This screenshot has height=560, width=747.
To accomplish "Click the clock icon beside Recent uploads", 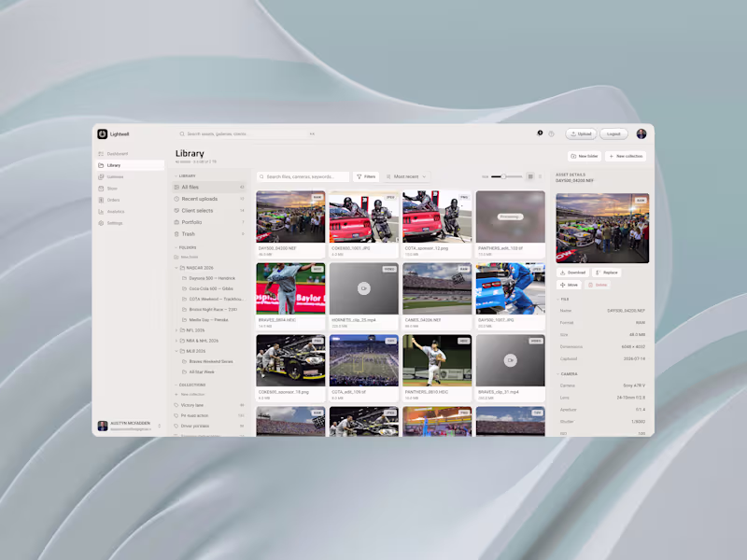I will coord(176,199).
